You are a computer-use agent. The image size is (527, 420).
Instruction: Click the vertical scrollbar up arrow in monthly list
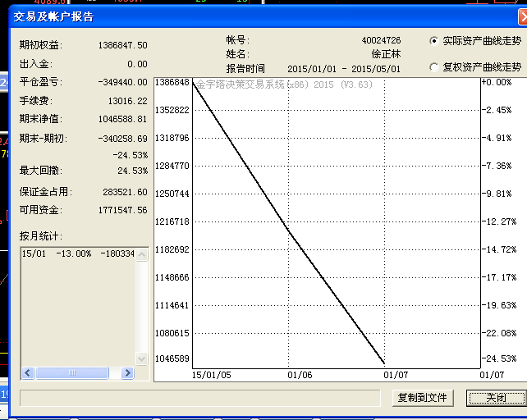coord(143,255)
